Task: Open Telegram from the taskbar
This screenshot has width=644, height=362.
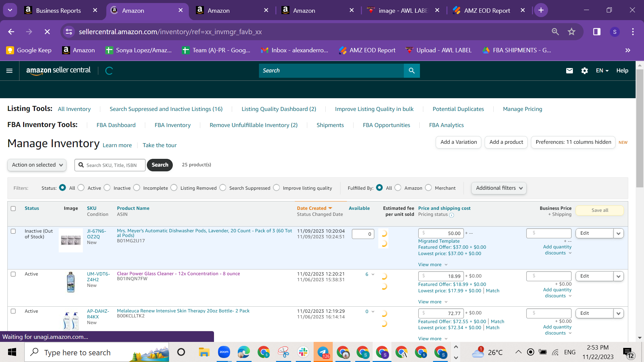Action: (x=323, y=352)
